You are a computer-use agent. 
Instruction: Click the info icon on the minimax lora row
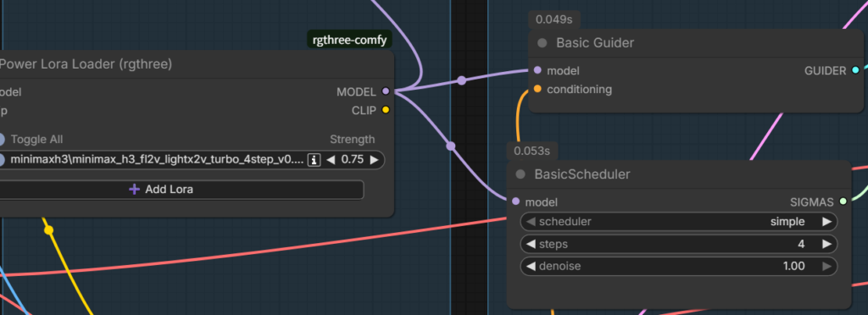click(314, 160)
